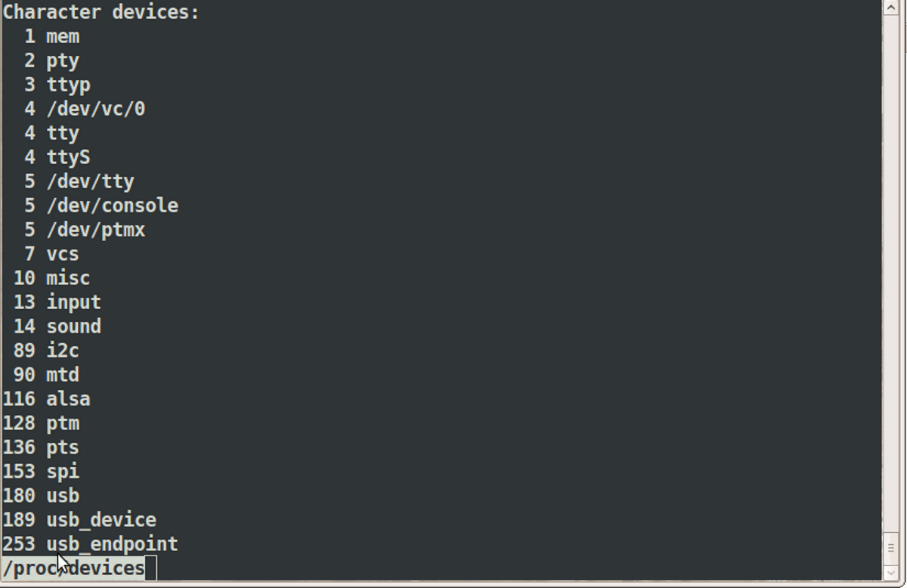Select the 'usb_endpoint' entry numbered 253
This screenshot has width=907, height=588.
(113, 543)
